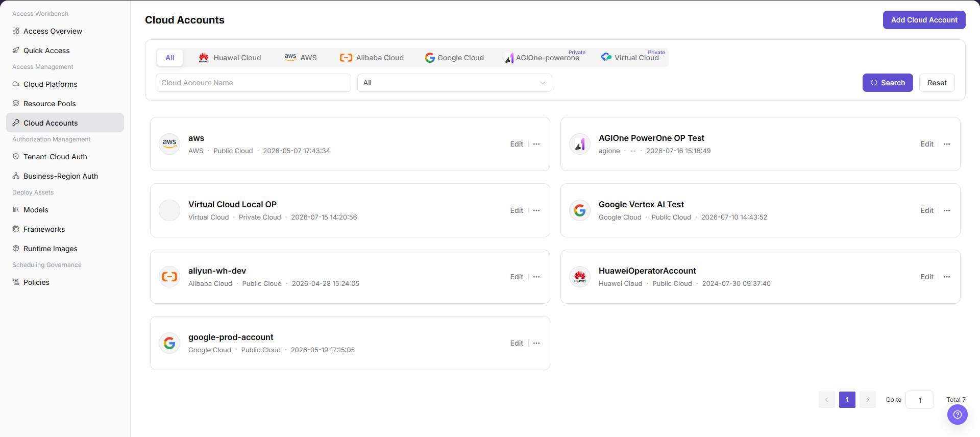This screenshot has height=437, width=980.
Task: Filter by AWS tab
Action: point(301,58)
